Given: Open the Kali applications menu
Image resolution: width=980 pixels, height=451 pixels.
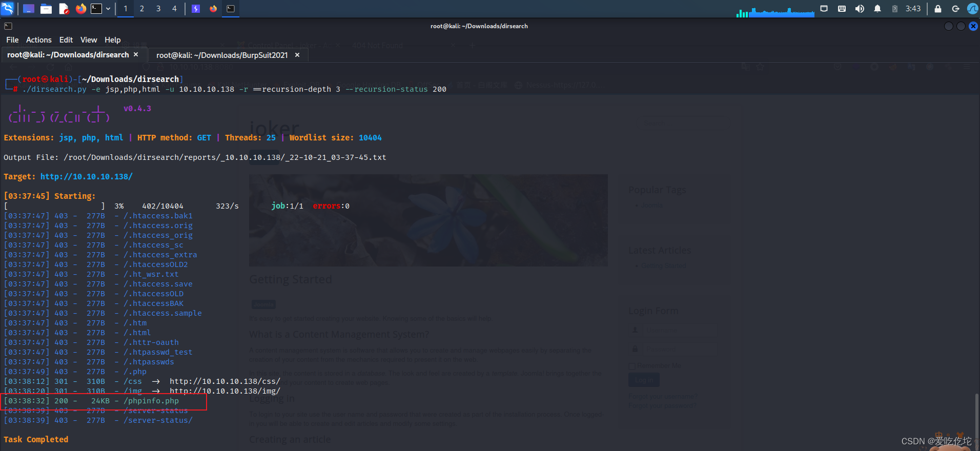Looking at the screenshot, I should point(8,9).
